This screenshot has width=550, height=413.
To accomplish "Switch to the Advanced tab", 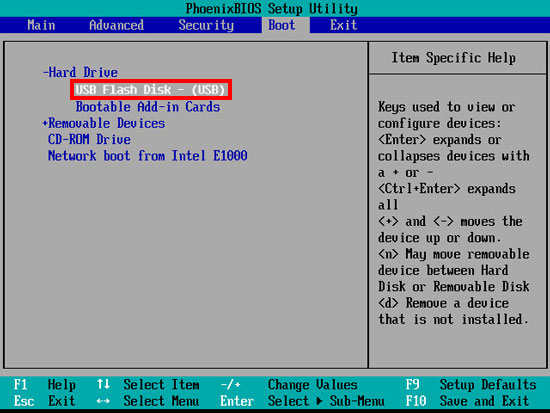I will tap(116, 25).
